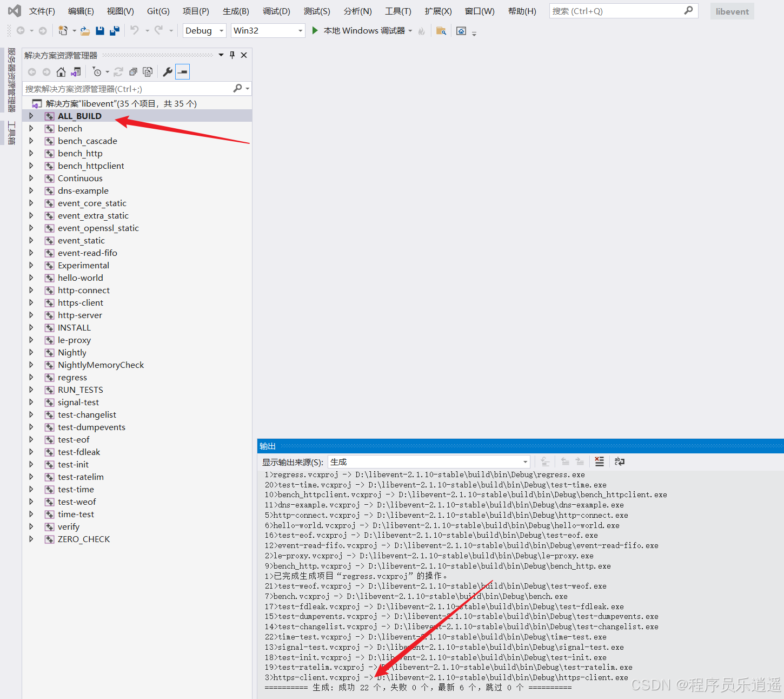
Task: Click the Hot Reload flame icon
Action: (422, 31)
